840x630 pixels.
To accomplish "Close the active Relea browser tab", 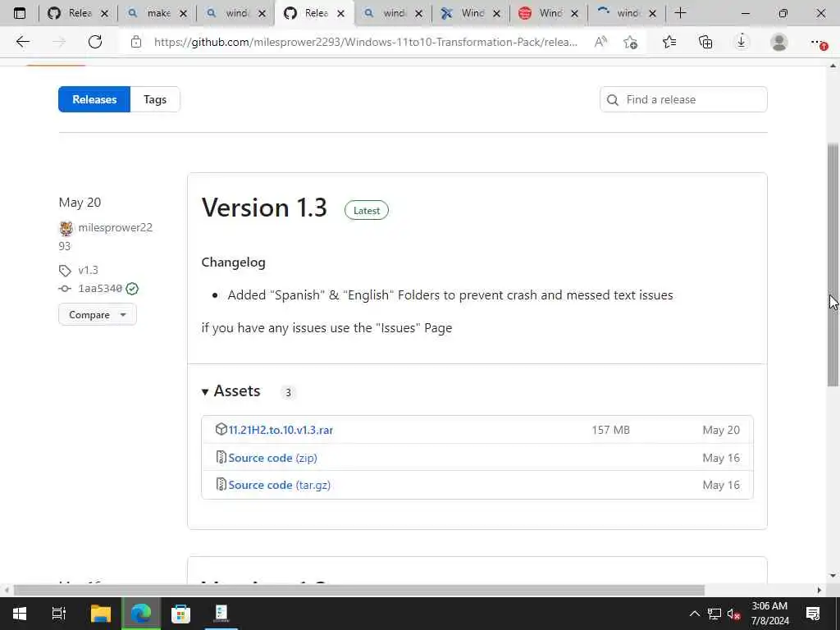I will click(x=340, y=14).
